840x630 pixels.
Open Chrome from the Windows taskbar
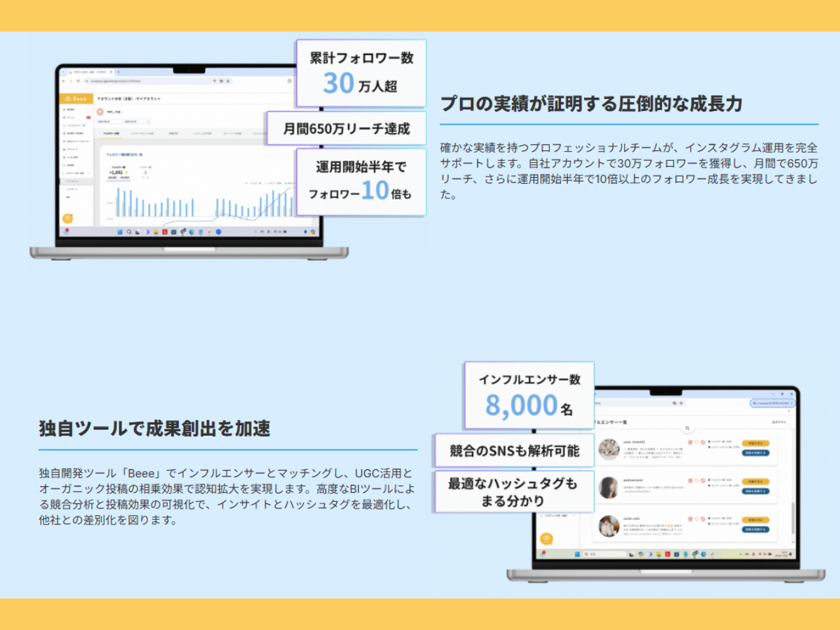click(182, 232)
